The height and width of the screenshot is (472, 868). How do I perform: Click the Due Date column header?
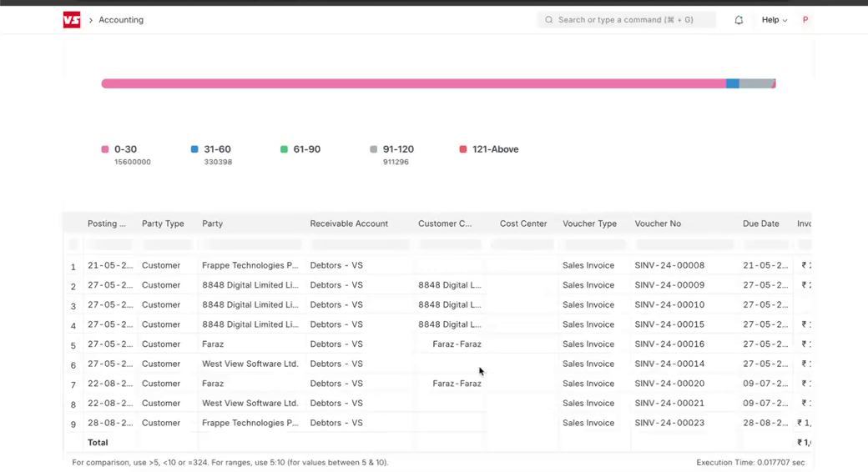click(760, 223)
